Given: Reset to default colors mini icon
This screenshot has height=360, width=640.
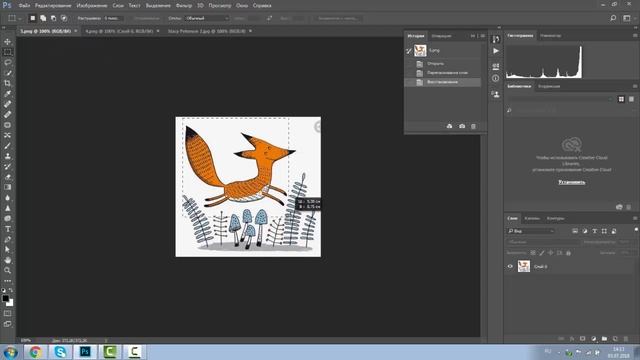Looking at the screenshot, I should coord(4,290).
